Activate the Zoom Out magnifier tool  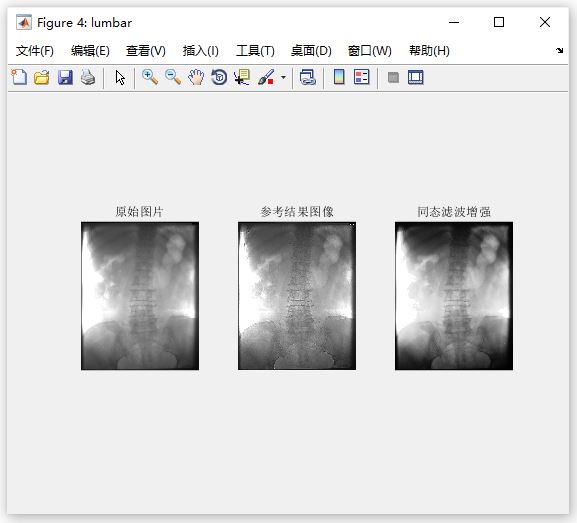(x=173, y=77)
